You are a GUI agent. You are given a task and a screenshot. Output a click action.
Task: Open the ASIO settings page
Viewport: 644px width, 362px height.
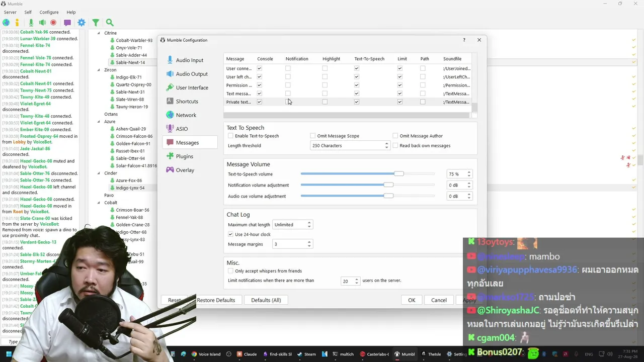click(x=190, y=129)
